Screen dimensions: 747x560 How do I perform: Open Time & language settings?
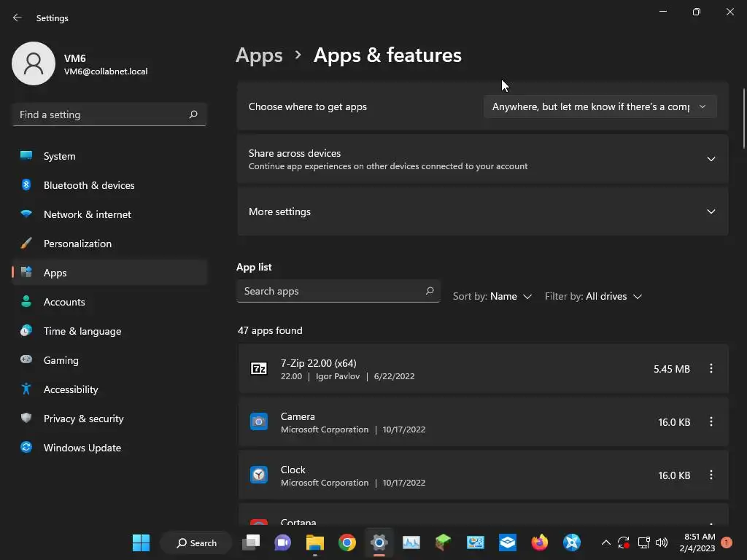[x=109, y=331]
